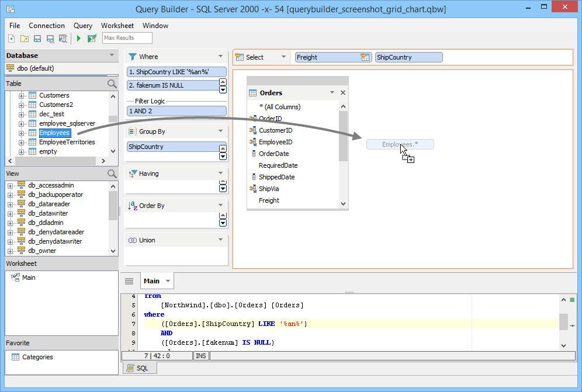Select the Freight column in Orders

pos(269,200)
